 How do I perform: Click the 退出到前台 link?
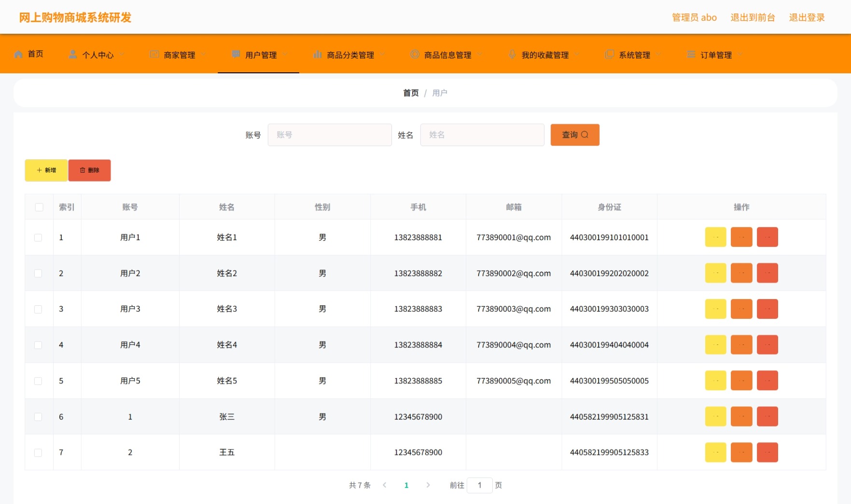tap(753, 17)
